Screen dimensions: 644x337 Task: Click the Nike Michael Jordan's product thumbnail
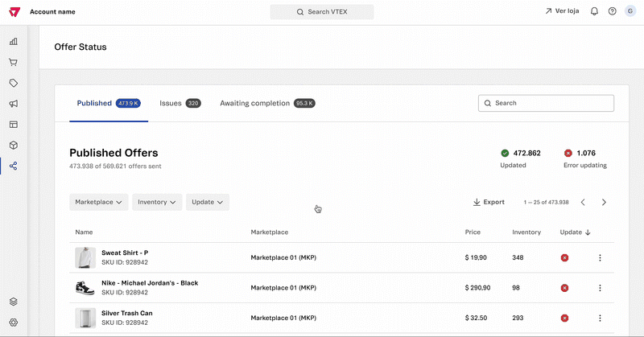tap(85, 287)
